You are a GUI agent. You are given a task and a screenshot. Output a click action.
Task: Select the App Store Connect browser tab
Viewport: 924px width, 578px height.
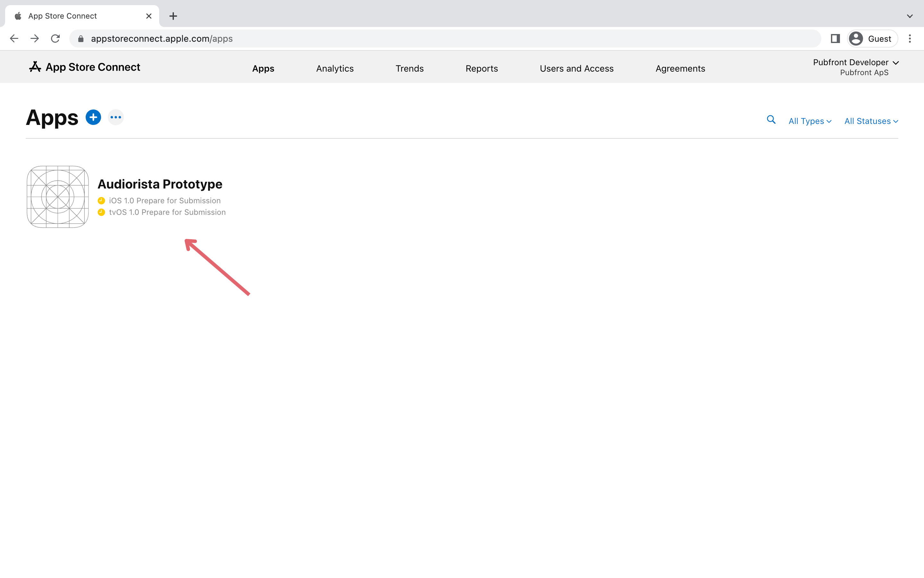point(82,16)
